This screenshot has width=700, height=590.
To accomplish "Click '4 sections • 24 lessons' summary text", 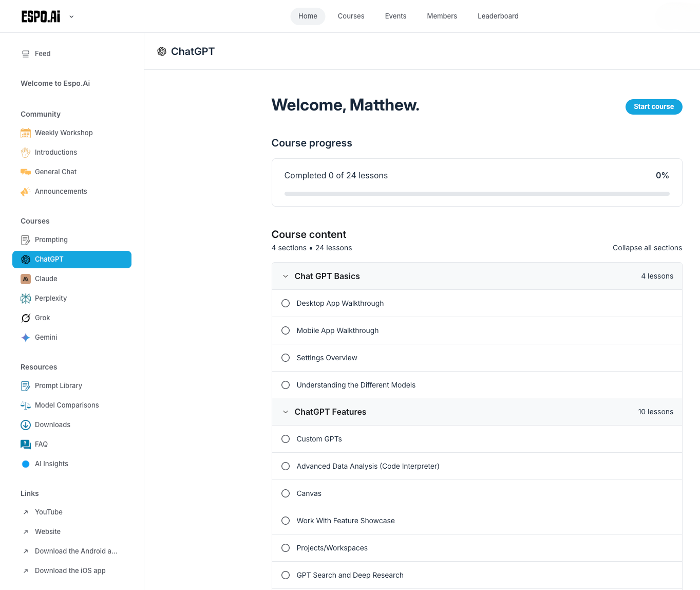I will pyautogui.click(x=312, y=248).
